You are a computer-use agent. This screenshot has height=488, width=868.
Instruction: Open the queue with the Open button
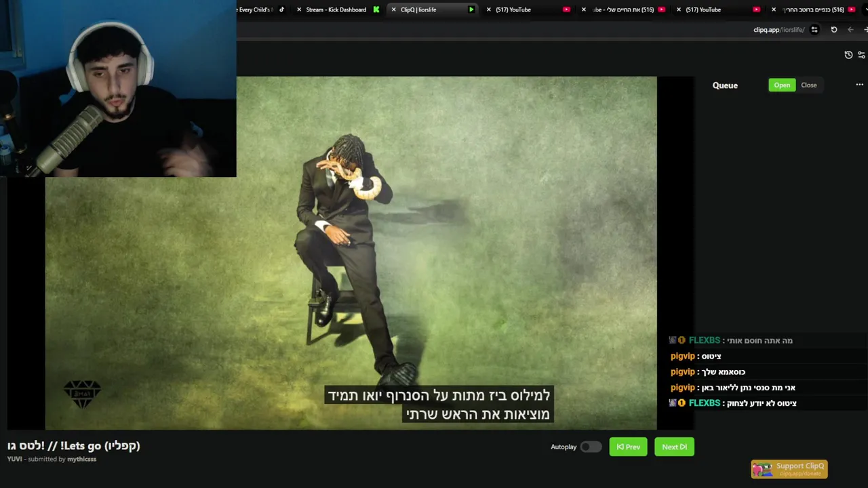782,85
